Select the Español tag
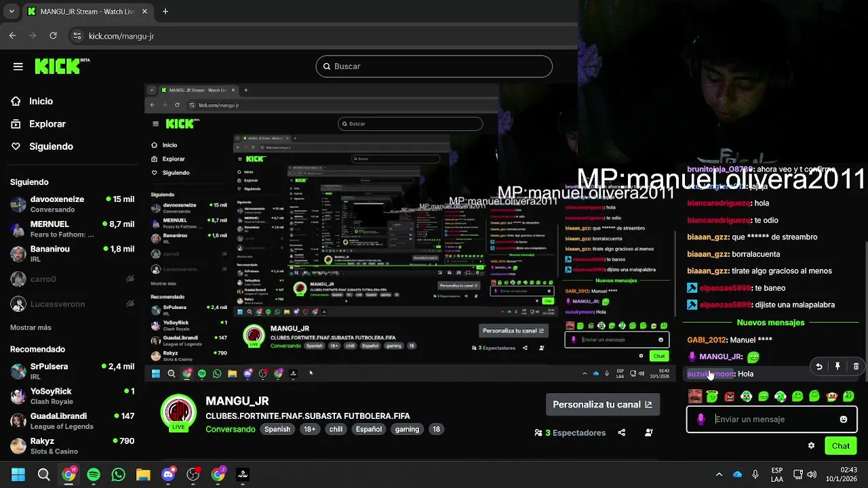This screenshot has width=868, height=488. [x=369, y=429]
